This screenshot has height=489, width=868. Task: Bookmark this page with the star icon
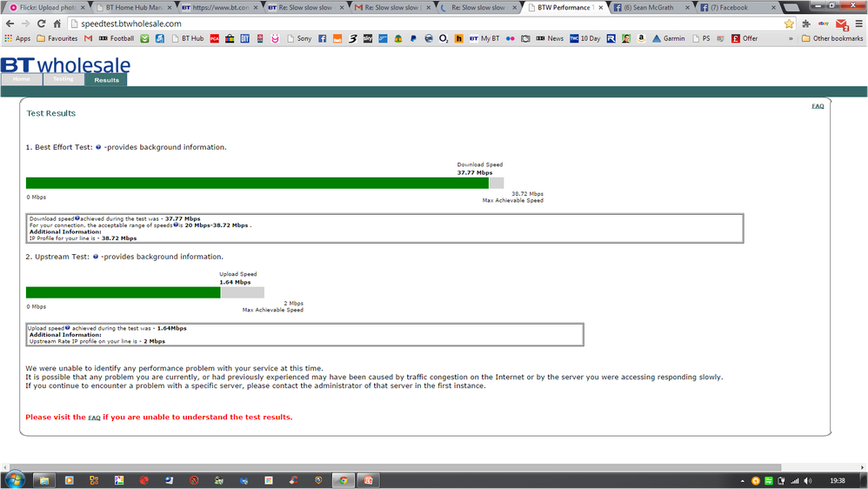pos(789,23)
